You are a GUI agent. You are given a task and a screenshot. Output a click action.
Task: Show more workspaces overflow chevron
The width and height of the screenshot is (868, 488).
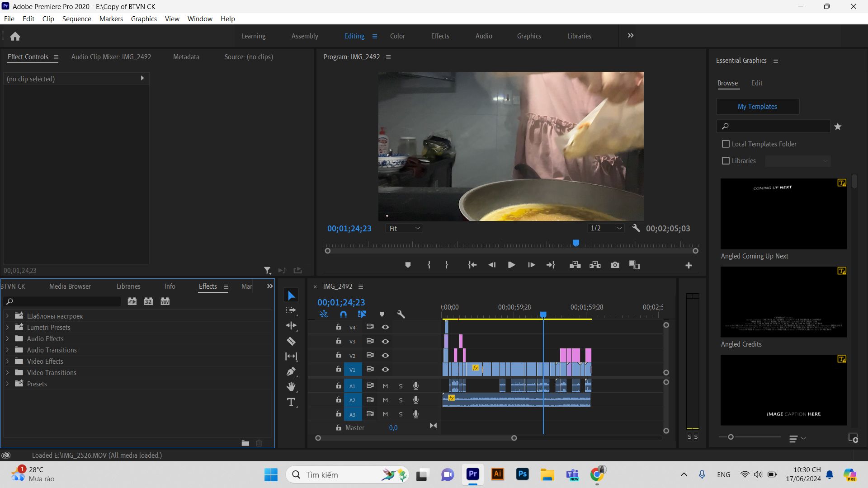(x=631, y=36)
